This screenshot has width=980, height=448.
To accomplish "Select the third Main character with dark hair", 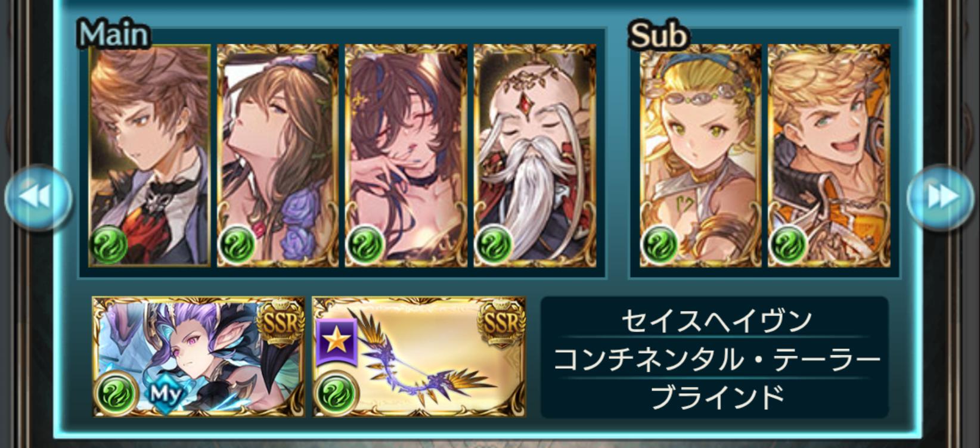I will (406, 155).
